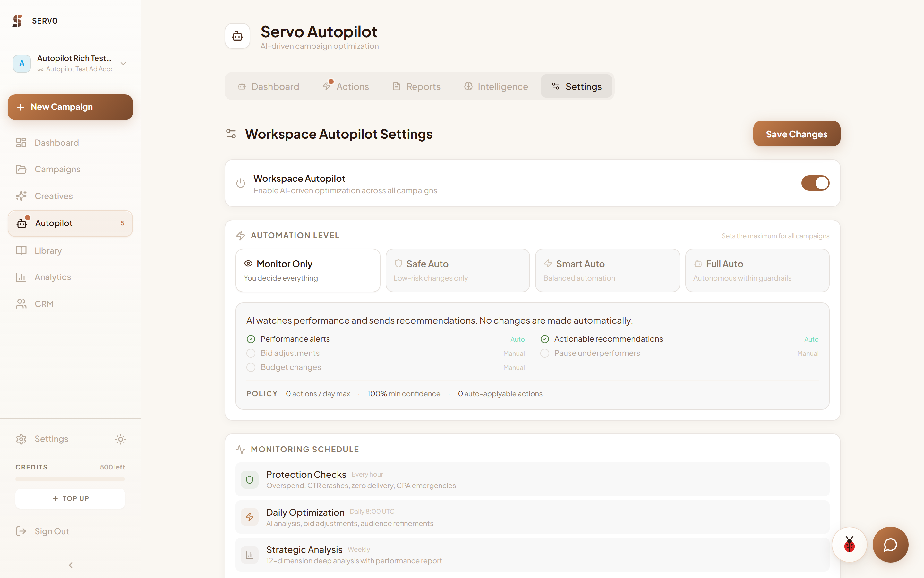Open the Reports tab
924x578 pixels.
[x=416, y=86]
